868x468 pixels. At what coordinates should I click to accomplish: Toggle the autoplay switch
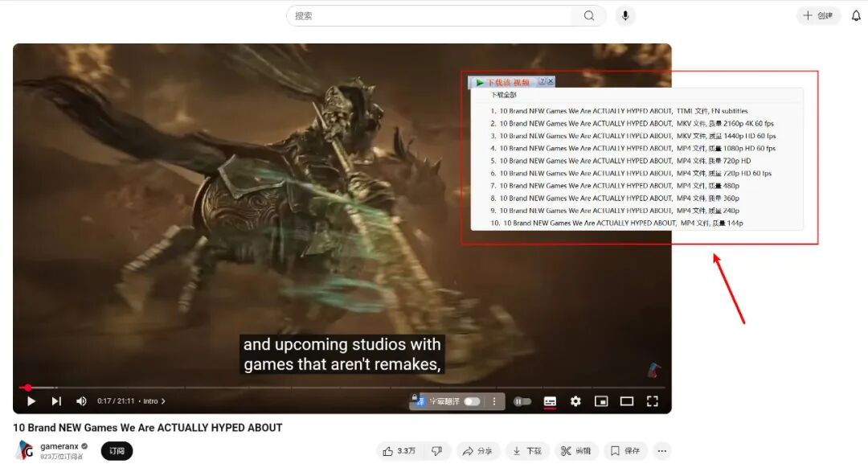tap(522, 401)
